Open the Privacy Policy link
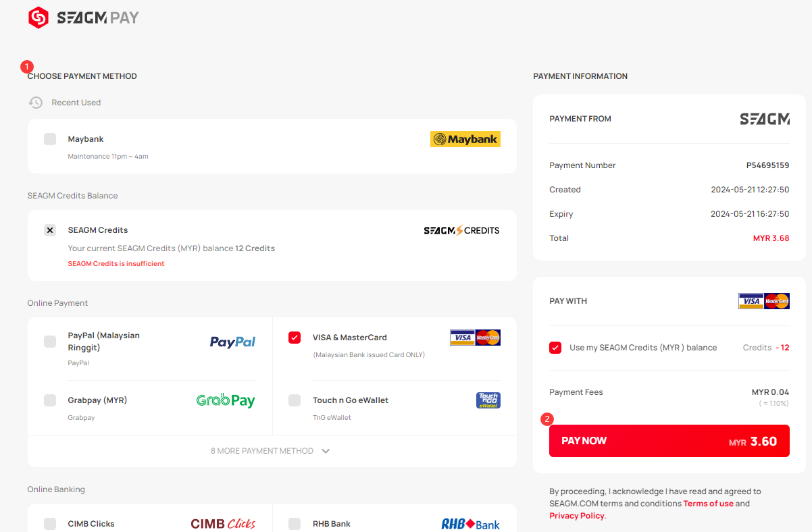The height and width of the screenshot is (532, 812). point(577,516)
